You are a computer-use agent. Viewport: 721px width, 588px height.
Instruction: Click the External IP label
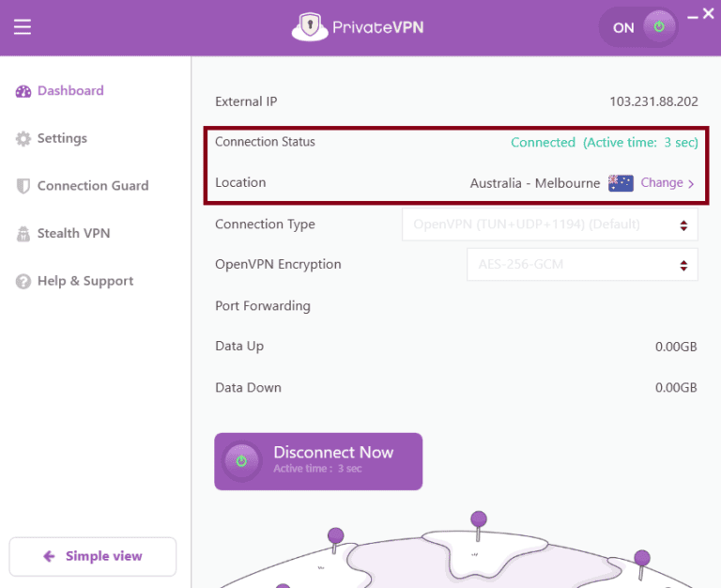(x=246, y=101)
